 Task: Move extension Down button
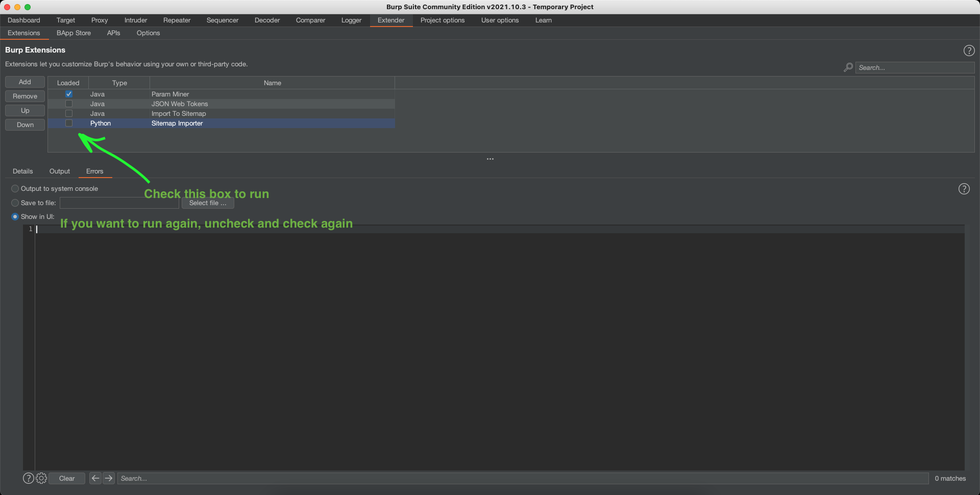point(25,125)
